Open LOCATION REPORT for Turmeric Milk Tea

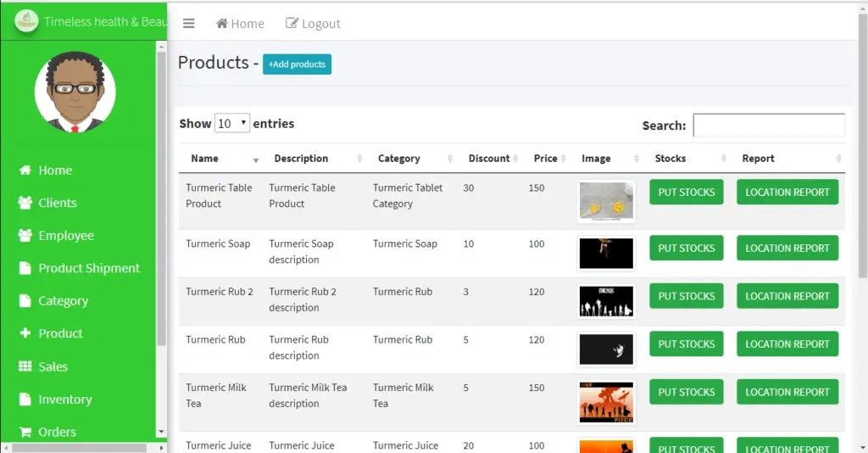coord(787,392)
